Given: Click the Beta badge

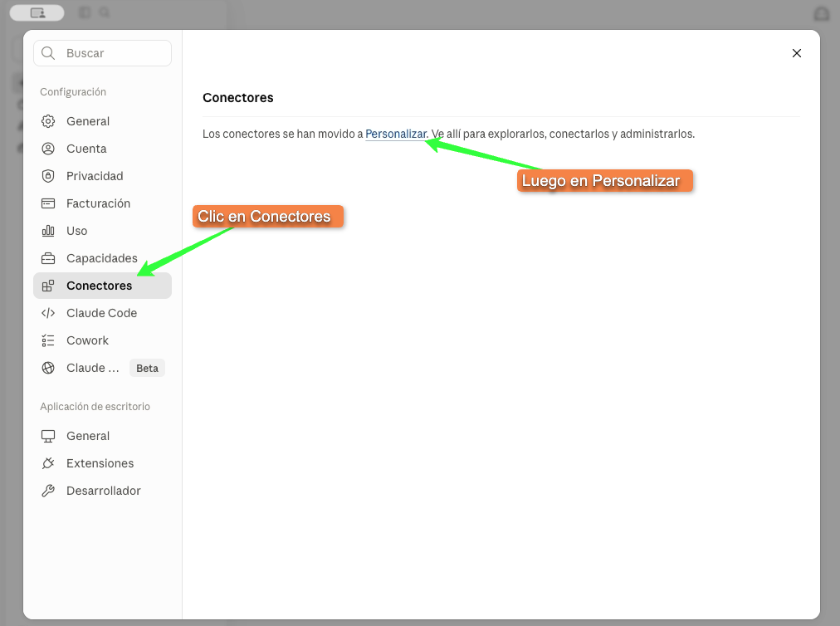Looking at the screenshot, I should click(147, 368).
